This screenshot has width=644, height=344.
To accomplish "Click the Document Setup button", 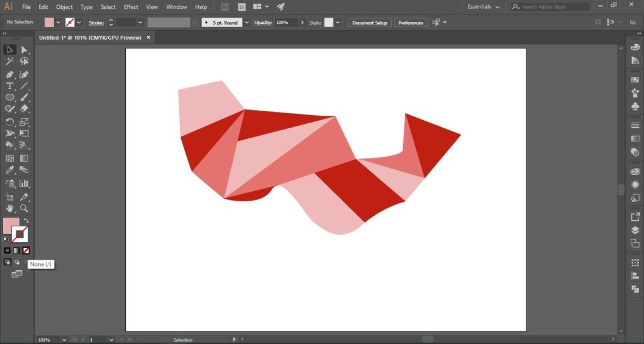I will click(370, 23).
